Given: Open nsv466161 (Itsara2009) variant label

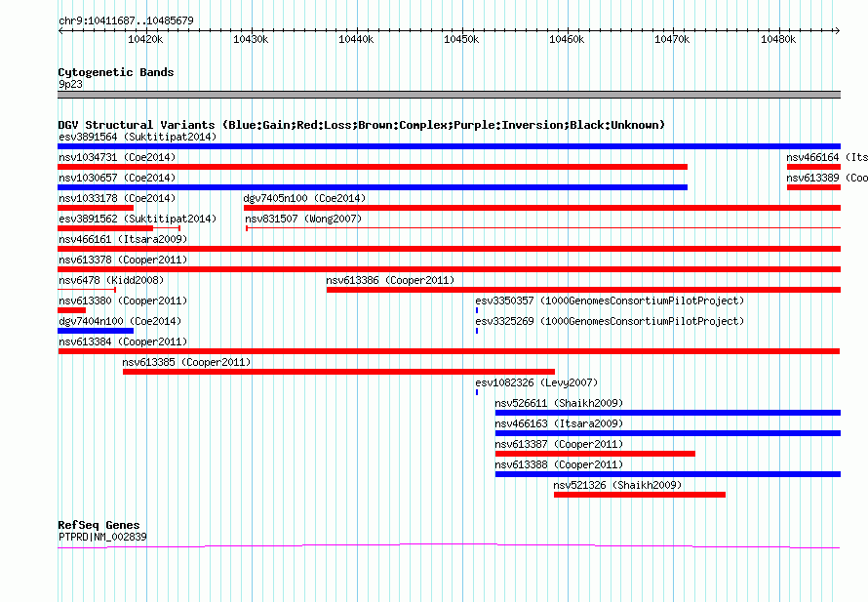Looking at the screenshot, I should (x=123, y=239).
